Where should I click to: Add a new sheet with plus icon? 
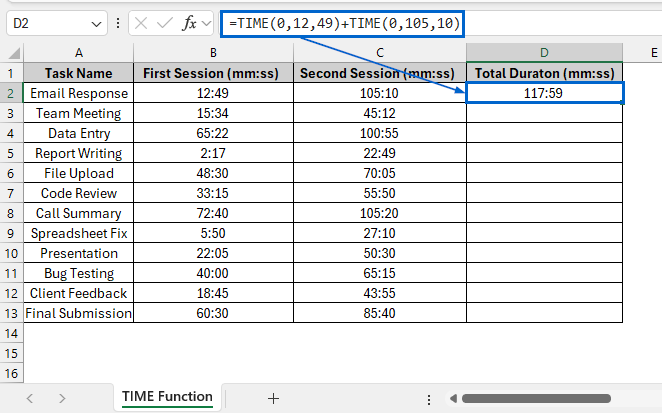(273, 398)
